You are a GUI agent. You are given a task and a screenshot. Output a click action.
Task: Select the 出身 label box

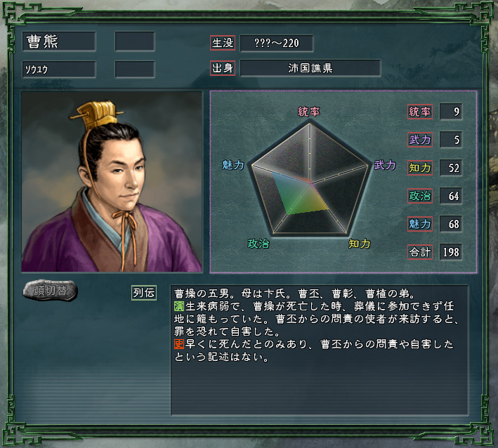pyautogui.click(x=223, y=68)
